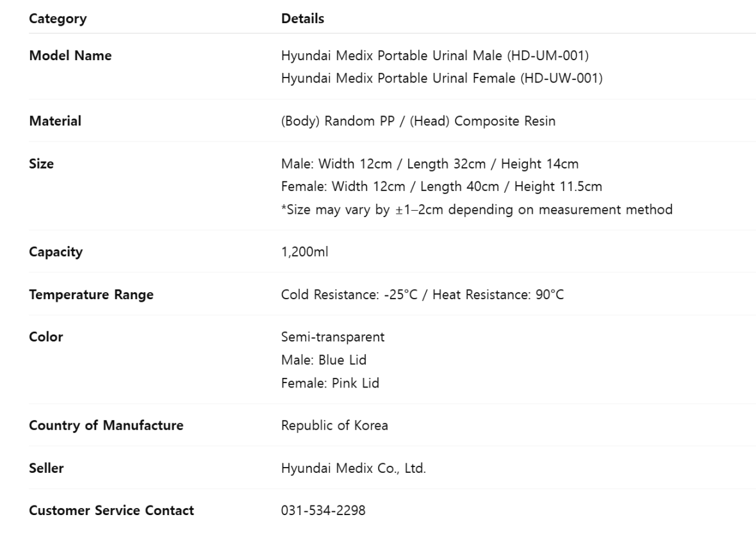Click the Semi-transparent color text
This screenshot has width=756, height=533.
(333, 337)
